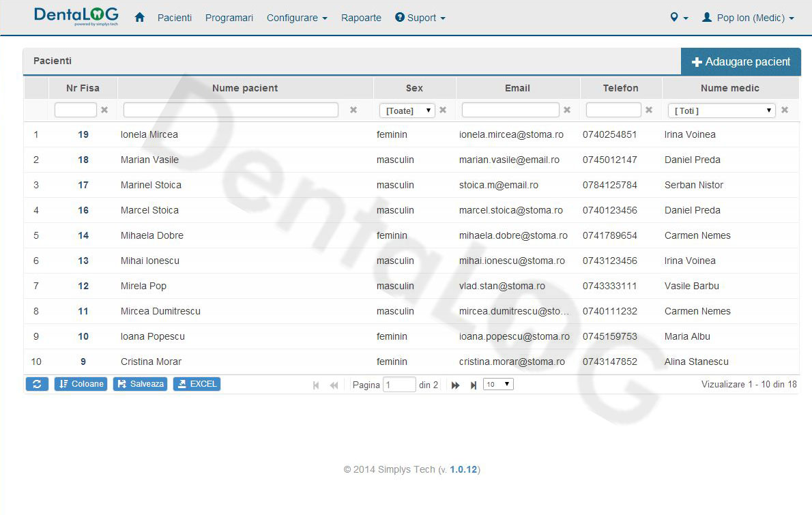
Task: Open version 1.0.12 link
Action: 463,469
